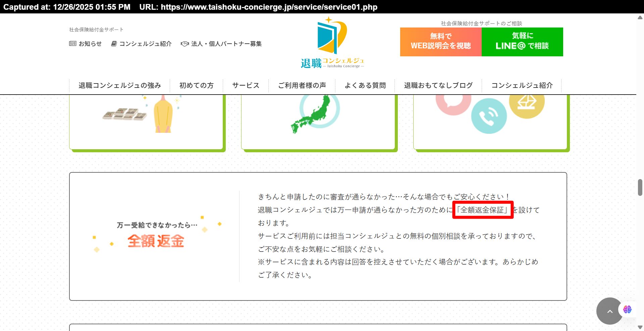Click the line starting きちんと申請したのに
644x331 pixels.
[x=384, y=197]
